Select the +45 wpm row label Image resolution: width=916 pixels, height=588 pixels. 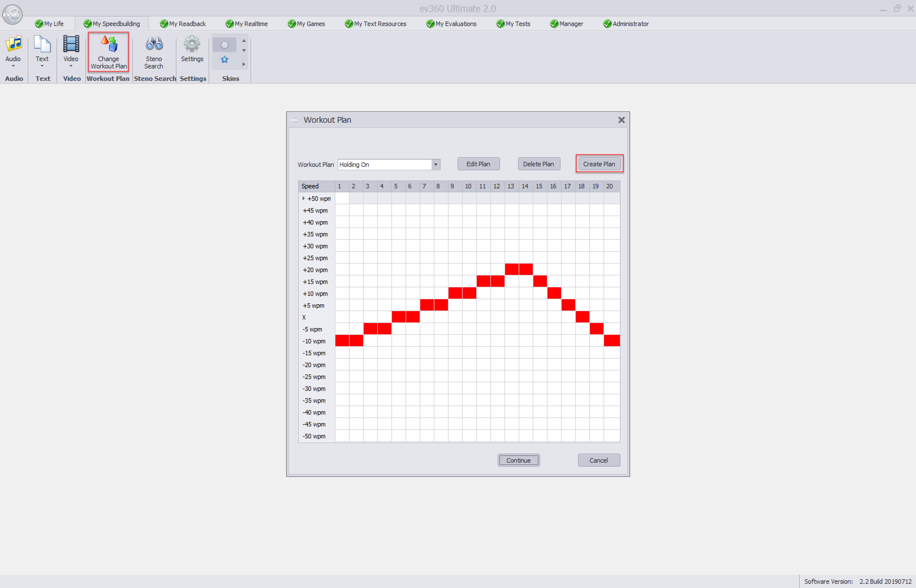pyautogui.click(x=315, y=211)
